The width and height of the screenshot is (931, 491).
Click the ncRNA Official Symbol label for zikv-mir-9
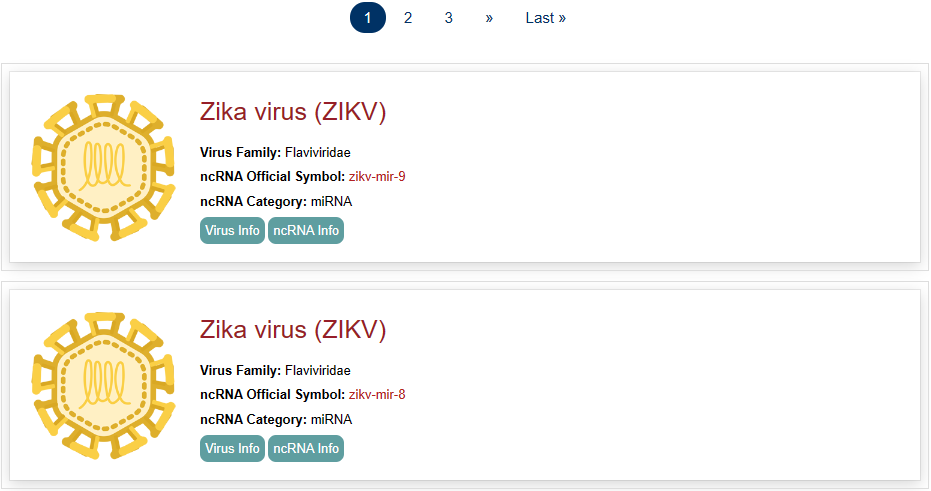272,177
